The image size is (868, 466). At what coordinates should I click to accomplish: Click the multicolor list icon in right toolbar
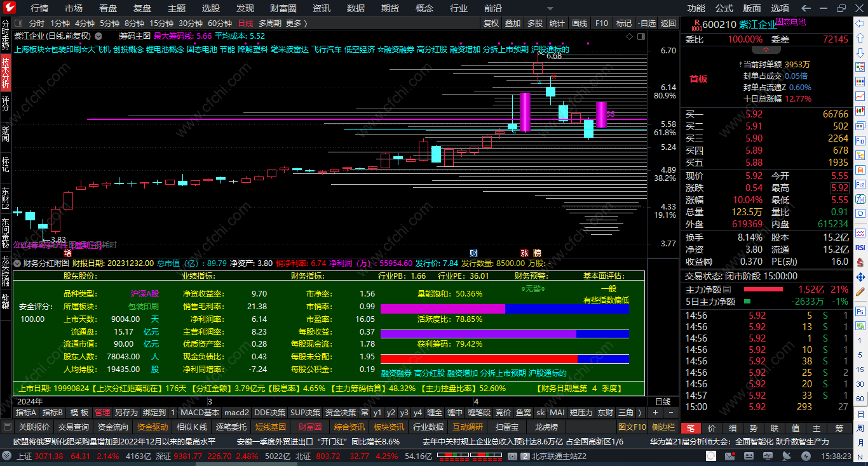point(860,81)
